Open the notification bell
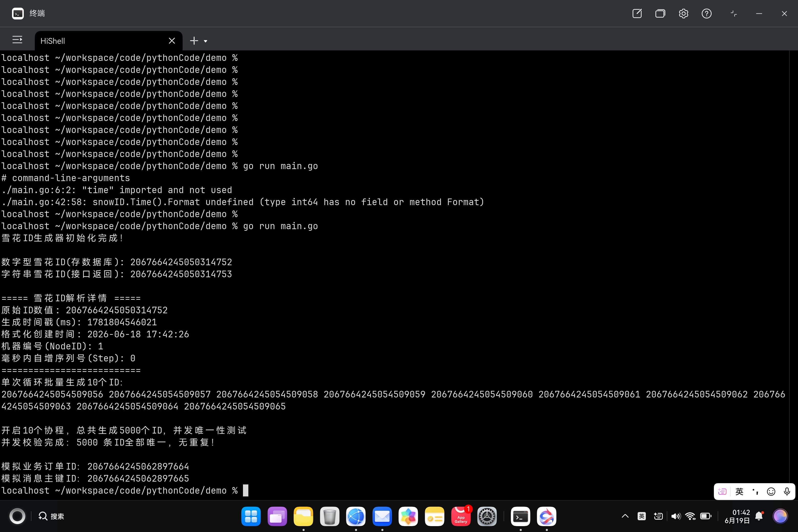798x532 pixels. point(759,516)
